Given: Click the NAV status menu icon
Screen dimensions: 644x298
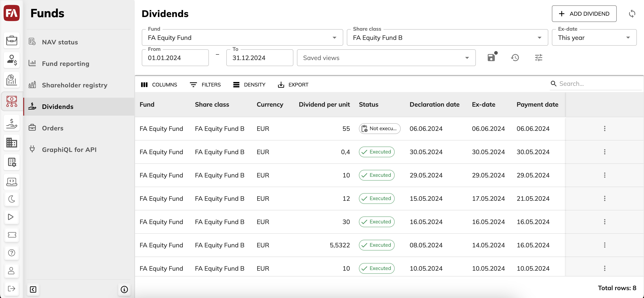Looking at the screenshot, I should pos(32,42).
